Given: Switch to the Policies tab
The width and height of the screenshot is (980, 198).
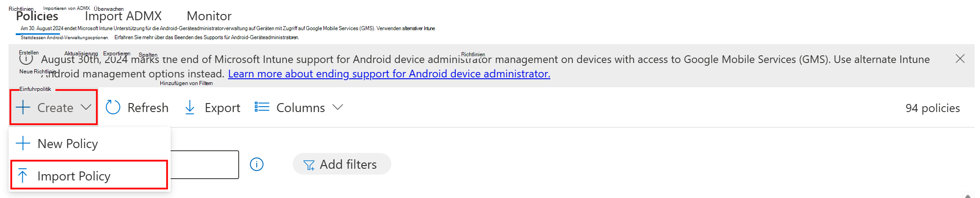Looking at the screenshot, I should coord(37,16).
